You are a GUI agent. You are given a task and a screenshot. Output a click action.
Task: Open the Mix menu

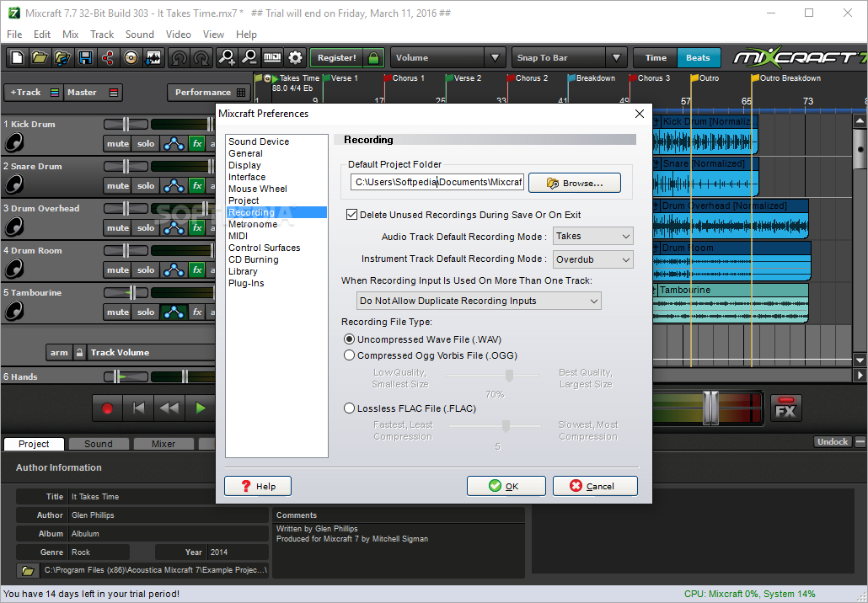[x=70, y=35]
